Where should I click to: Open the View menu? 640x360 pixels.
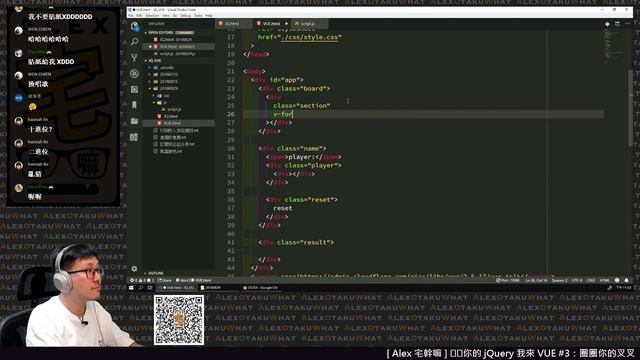[x=166, y=16]
